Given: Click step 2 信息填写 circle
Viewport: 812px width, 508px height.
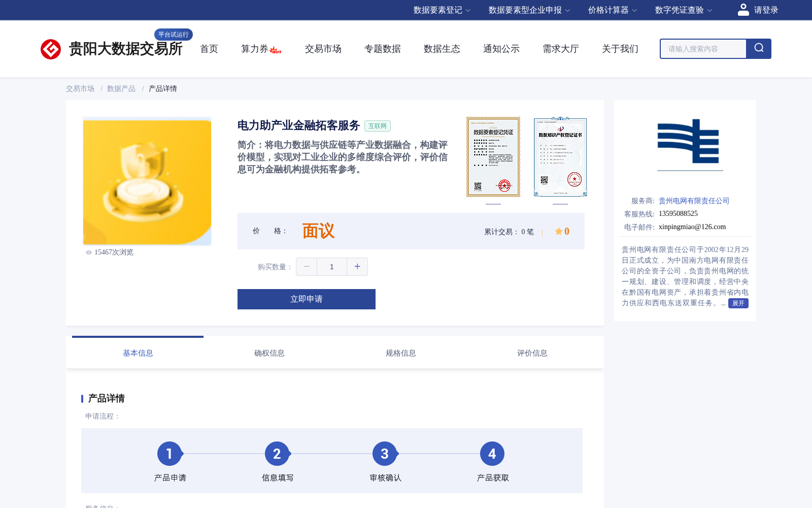Looking at the screenshot, I should point(277,454).
